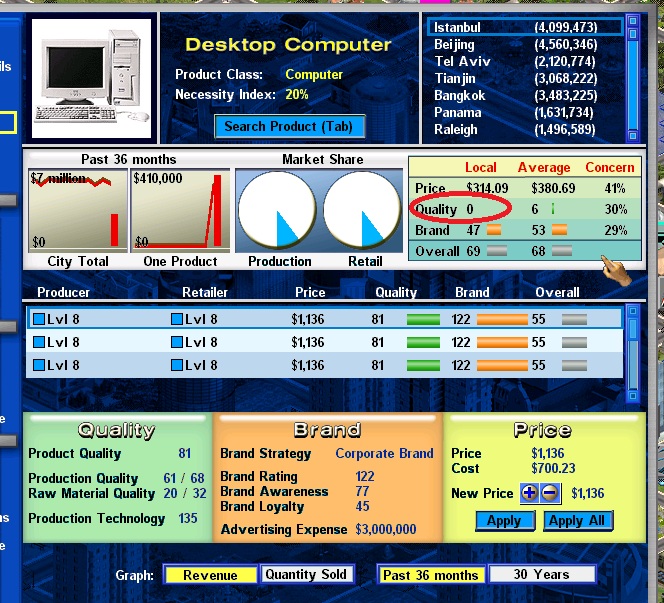
Task: Click the Brand 47 local rating
Action: [473, 230]
